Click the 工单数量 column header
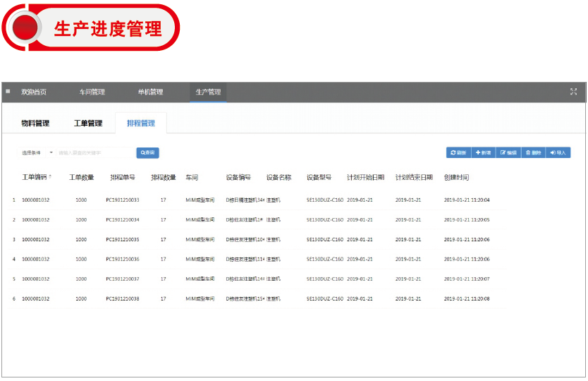This screenshot has width=588, height=381. click(x=81, y=177)
